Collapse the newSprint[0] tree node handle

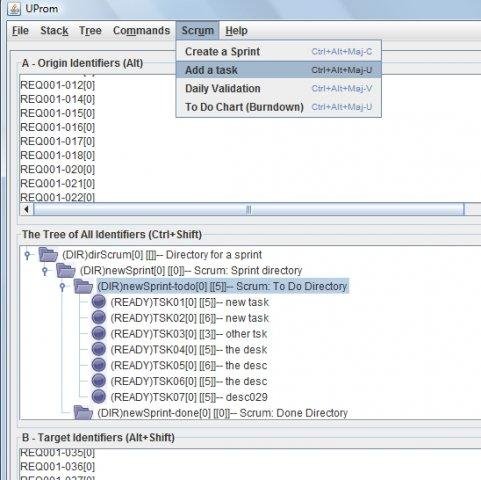[45, 271]
